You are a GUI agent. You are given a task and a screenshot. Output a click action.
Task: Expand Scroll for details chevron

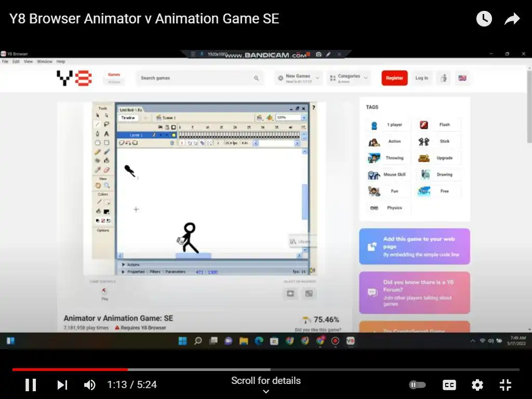pyautogui.click(x=266, y=392)
